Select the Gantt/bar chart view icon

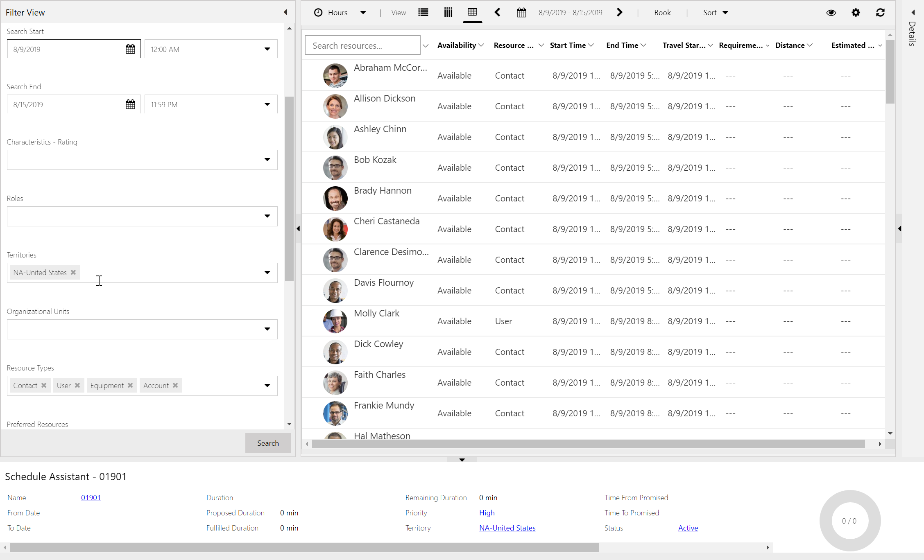(x=448, y=13)
